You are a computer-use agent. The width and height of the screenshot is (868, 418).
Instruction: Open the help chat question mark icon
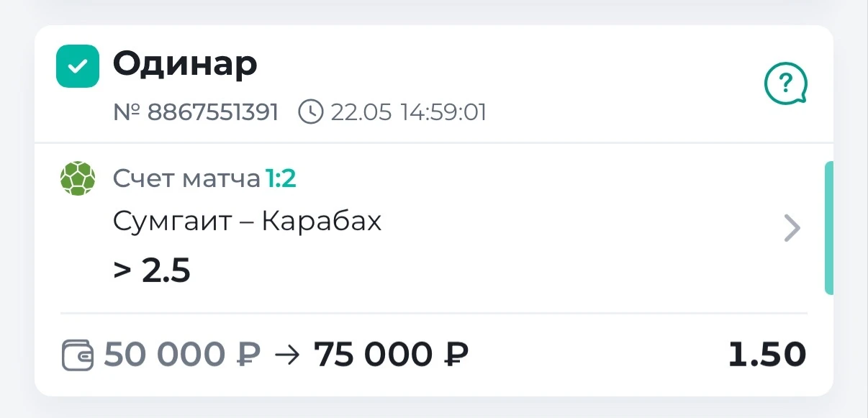coord(785,86)
